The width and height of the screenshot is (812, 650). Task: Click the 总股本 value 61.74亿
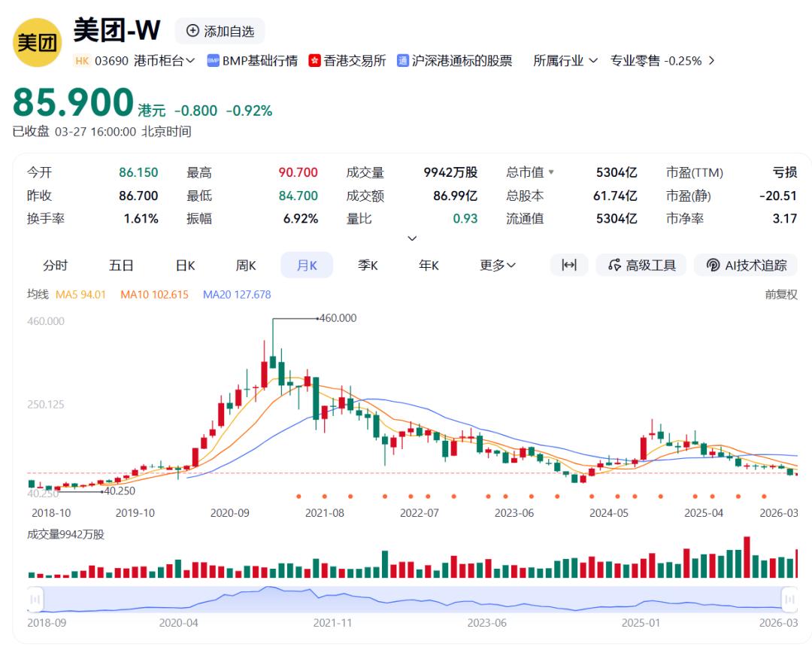tap(615, 196)
